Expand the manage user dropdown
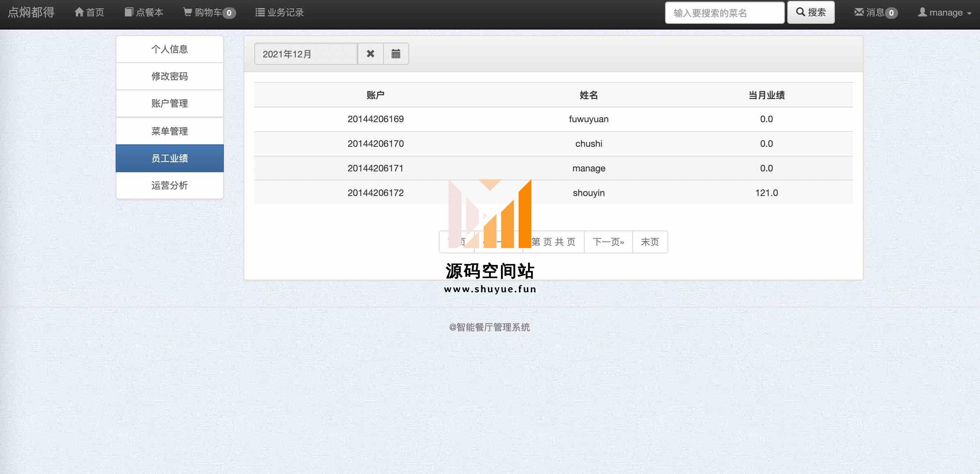980x474 pixels. coord(944,12)
